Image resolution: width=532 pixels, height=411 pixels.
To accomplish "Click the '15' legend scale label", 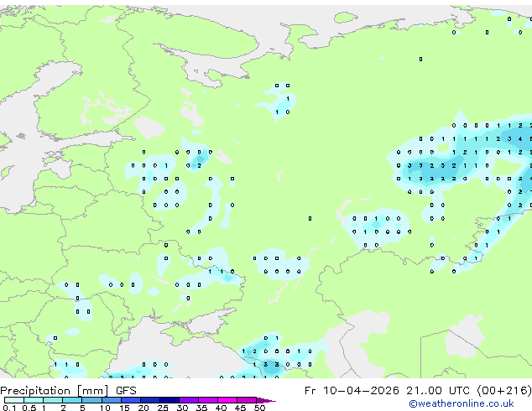I will (x=124, y=408).
